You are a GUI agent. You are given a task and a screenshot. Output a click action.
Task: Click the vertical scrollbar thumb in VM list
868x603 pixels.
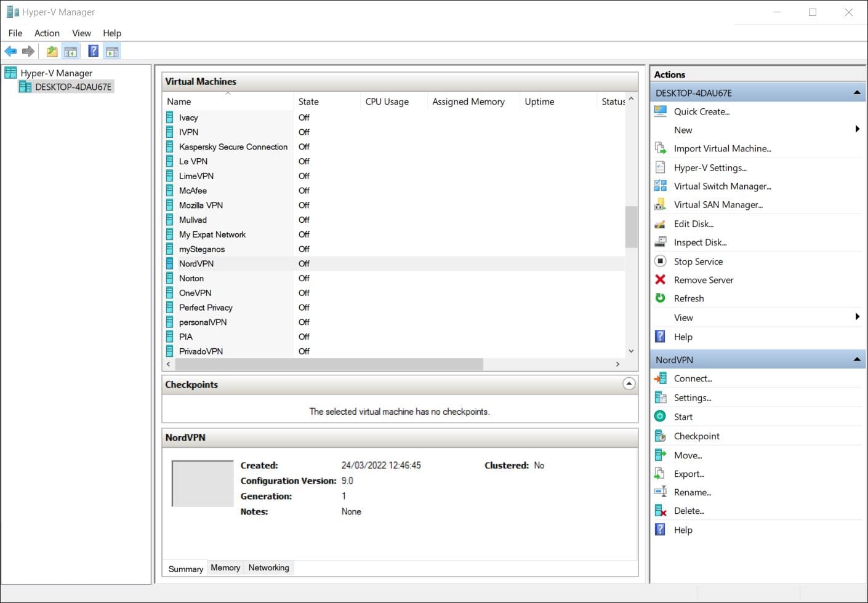pos(631,227)
